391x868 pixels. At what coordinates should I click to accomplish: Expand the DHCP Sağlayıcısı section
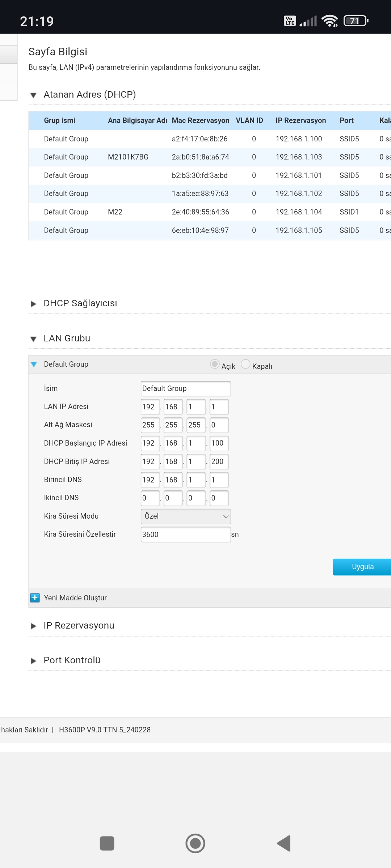coord(33,304)
